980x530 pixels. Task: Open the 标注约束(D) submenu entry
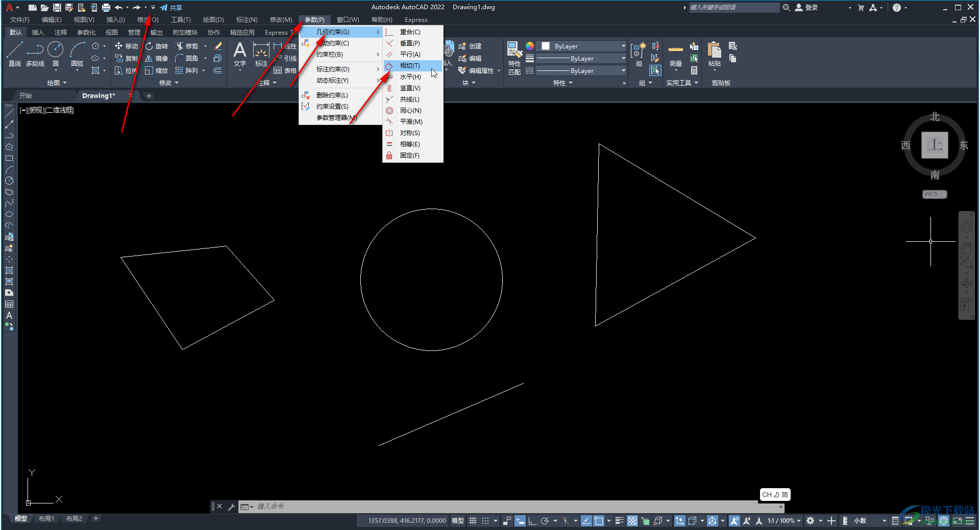click(340, 69)
